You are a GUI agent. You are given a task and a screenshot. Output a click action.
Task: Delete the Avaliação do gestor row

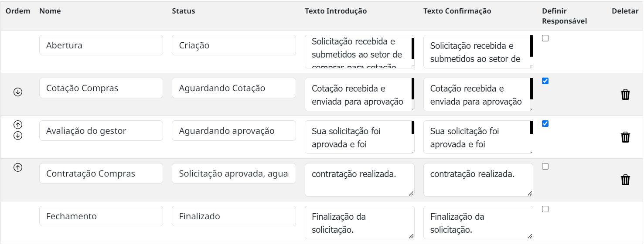point(625,137)
